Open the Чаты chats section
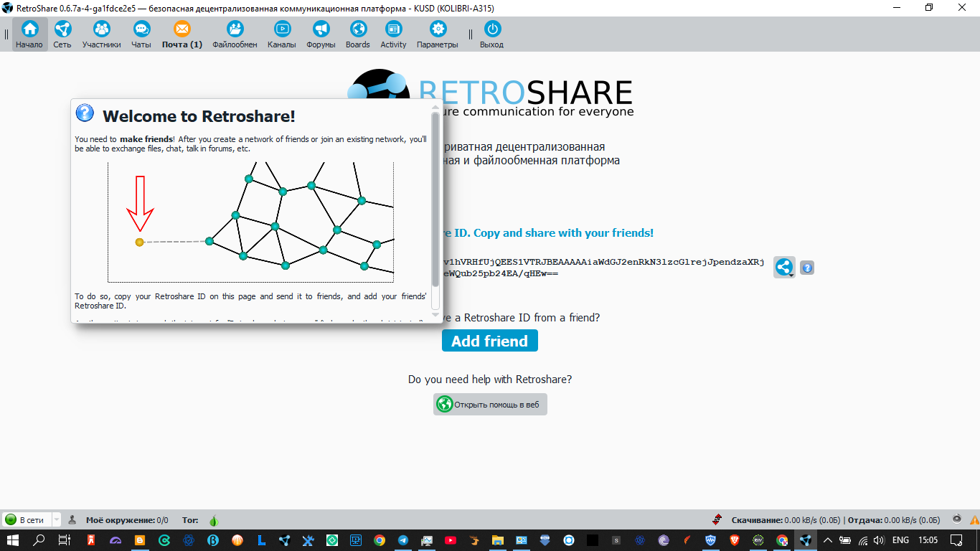Image resolution: width=980 pixels, height=551 pixels. coord(141,34)
